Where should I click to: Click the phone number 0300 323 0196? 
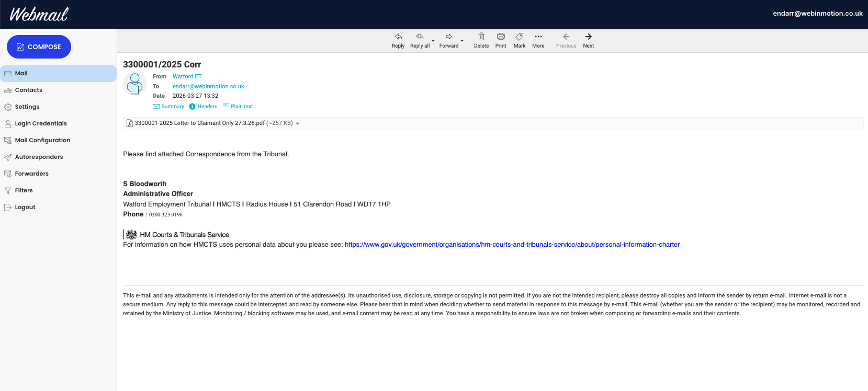tap(166, 215)
